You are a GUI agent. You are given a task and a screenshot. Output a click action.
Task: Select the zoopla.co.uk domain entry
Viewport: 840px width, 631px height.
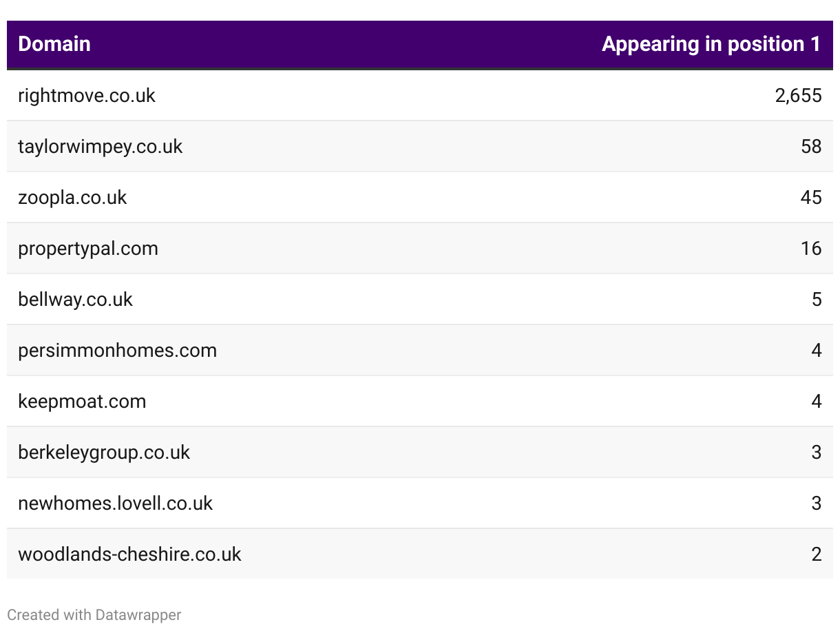click(72, 197)
